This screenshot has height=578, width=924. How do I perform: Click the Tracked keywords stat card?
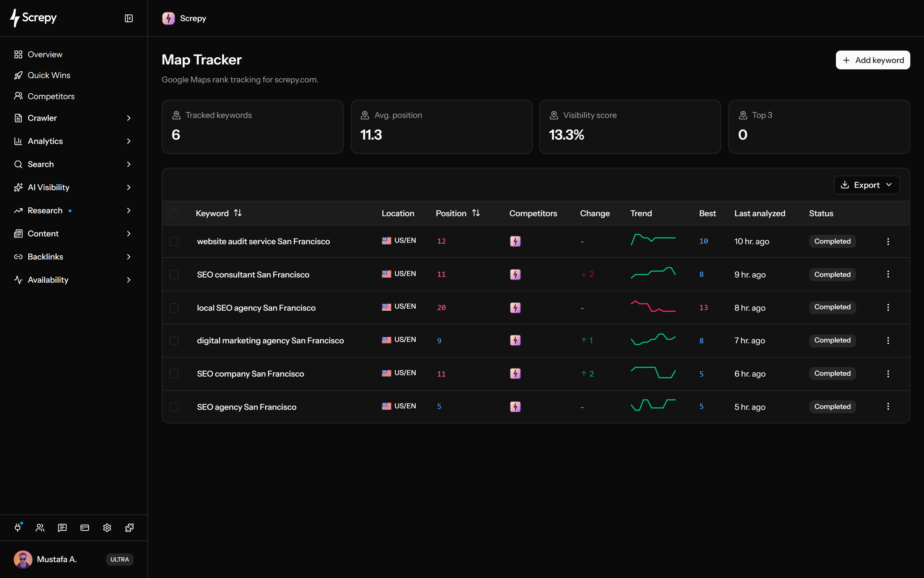click(252, 127)
